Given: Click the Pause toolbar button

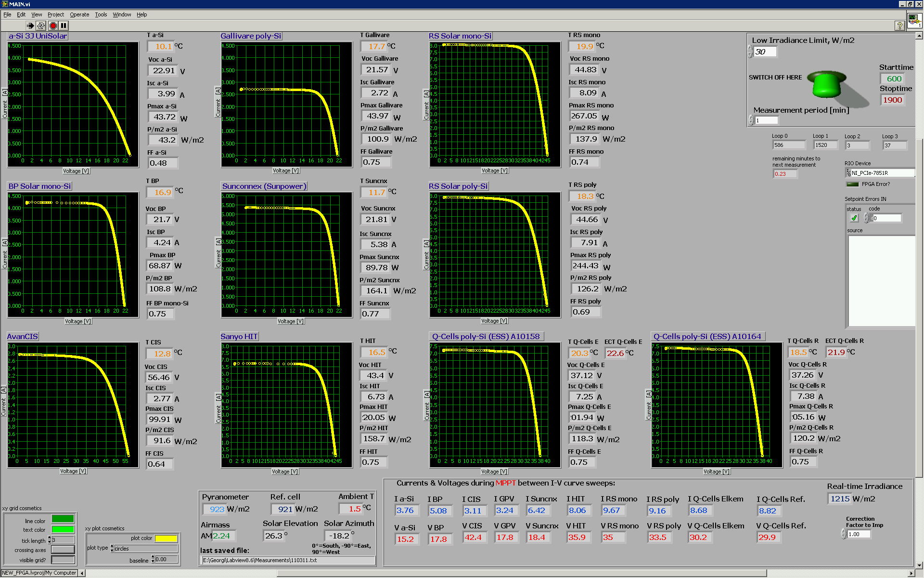Looking at the screenshot, I should (64, 26).
